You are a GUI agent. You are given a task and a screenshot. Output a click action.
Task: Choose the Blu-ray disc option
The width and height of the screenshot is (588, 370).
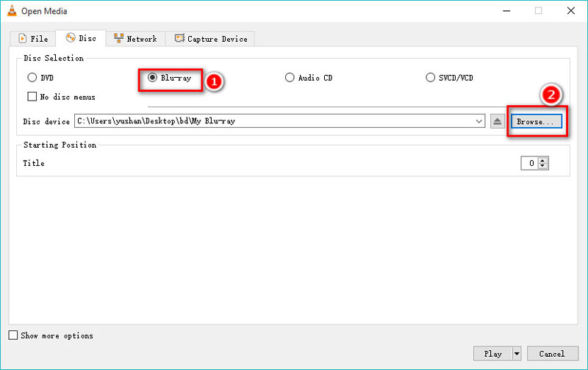coord(153,78)
